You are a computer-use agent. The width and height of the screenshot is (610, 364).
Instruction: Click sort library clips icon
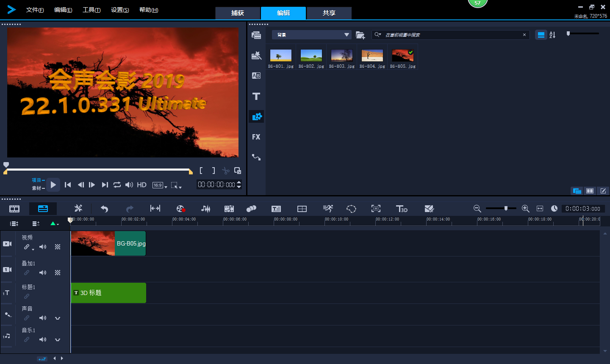552,35
